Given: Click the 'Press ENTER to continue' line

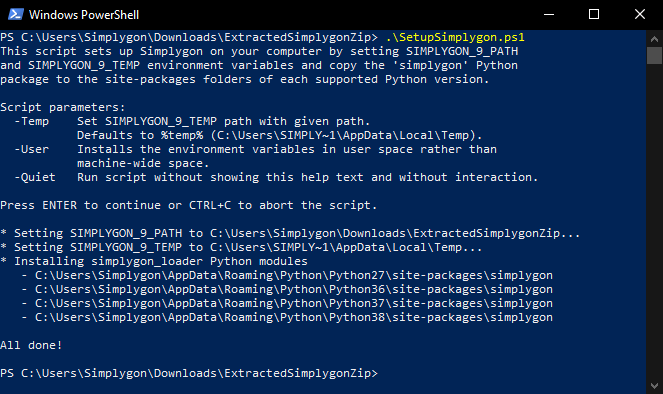Looking at the screenshot, I should [x=189, y=205].
